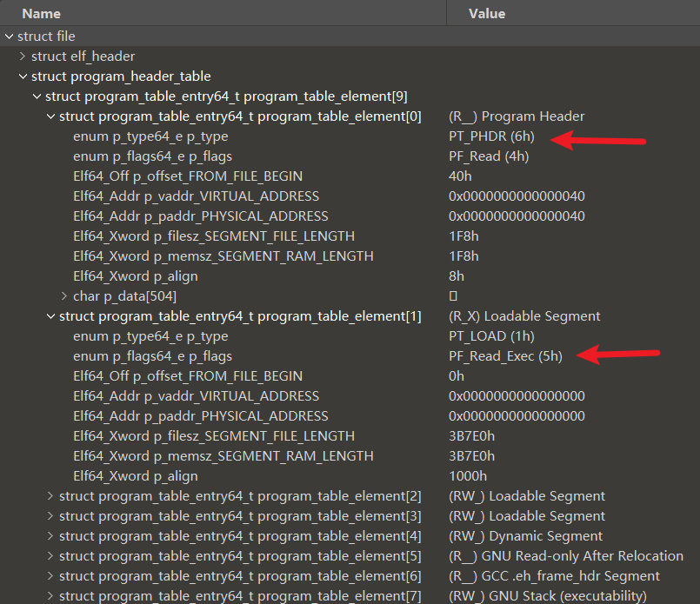Click the Value column header
The image size is (700, 604).
click(x=486, y=14)
